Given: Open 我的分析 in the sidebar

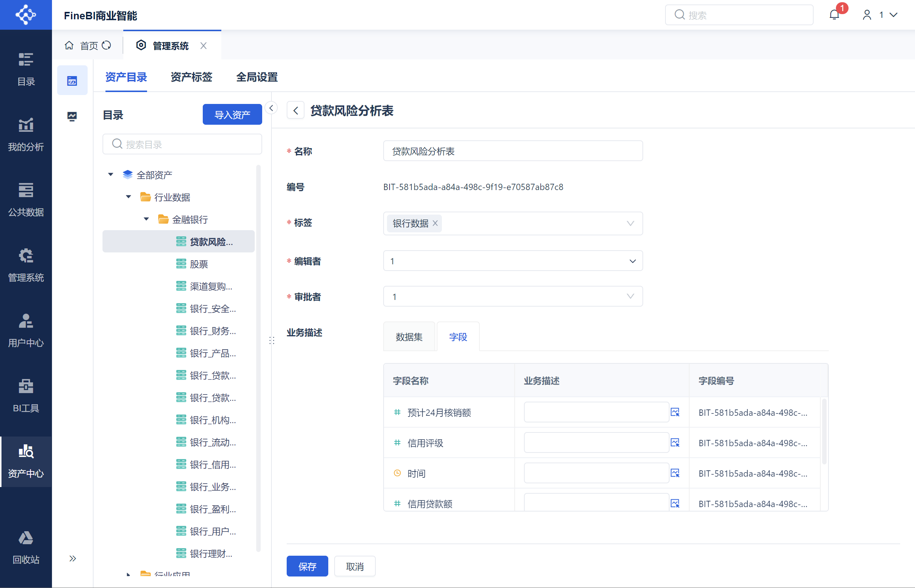Looking at the screenshot, I should click(26, 134).
